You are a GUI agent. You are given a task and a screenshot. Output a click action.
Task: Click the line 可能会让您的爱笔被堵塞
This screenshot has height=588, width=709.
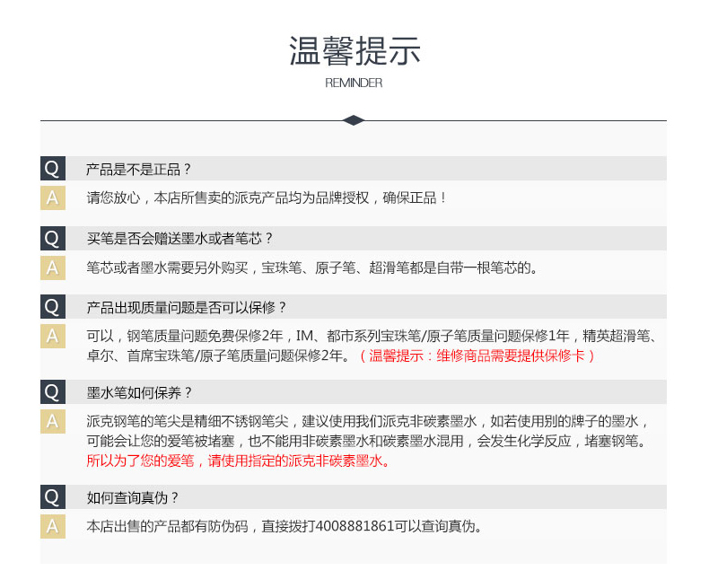tap(366, 441)
